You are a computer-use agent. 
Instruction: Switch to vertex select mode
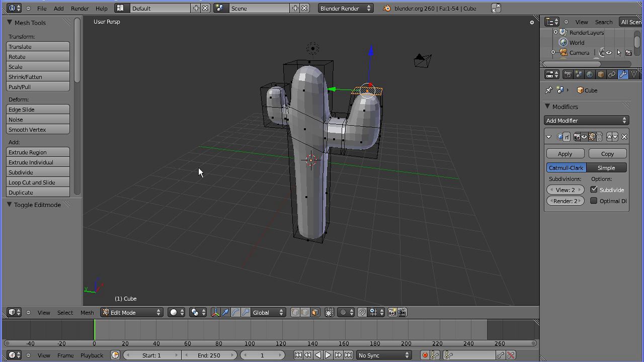coord(295,313)
